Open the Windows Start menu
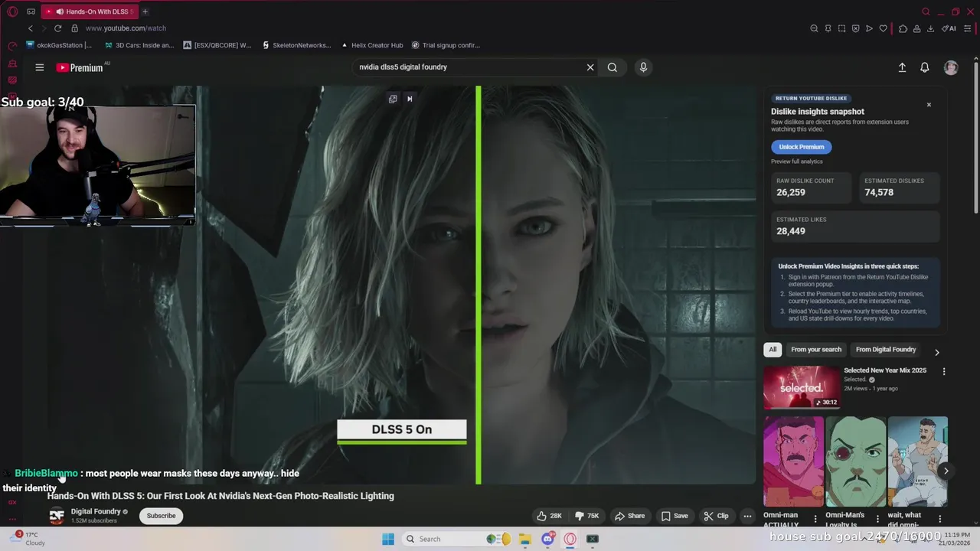This screenshot has width=980, height=551. (x=388, y=539)
